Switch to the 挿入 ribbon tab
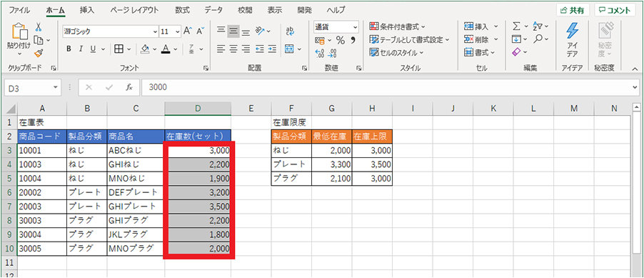The width and height of the screenshot is (644, 278). coord(86,10)
